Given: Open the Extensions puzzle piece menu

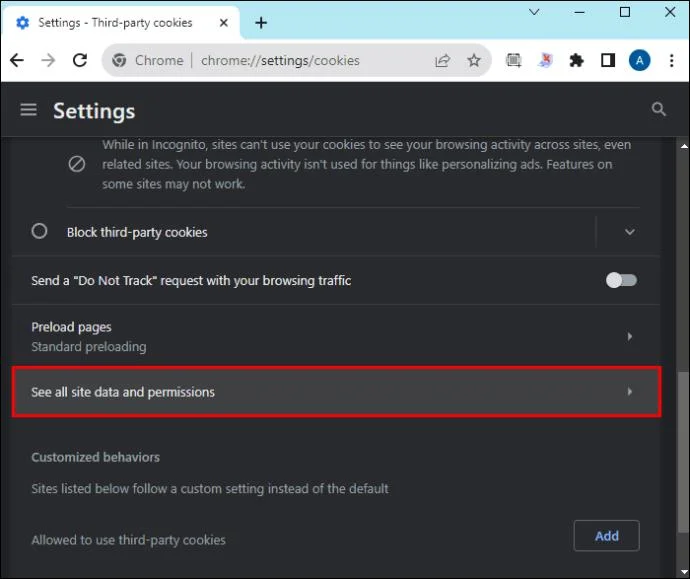Looking at the screenshot, I should 576,60.
